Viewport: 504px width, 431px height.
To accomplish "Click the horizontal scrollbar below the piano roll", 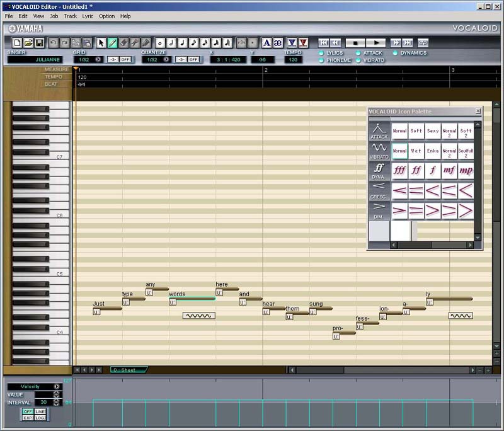I will 382,371.
